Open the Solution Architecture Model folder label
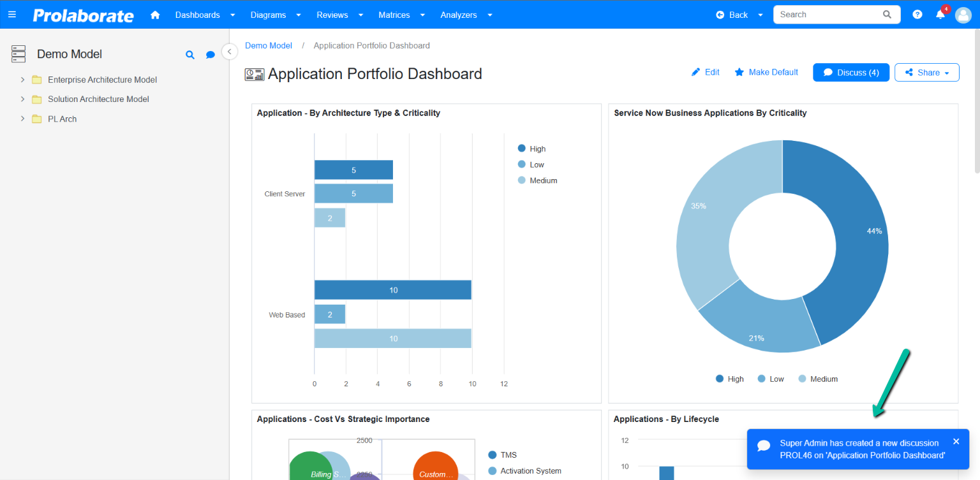Image resolution: width=980 pixels, height=480 pixels. pos(98,99)
